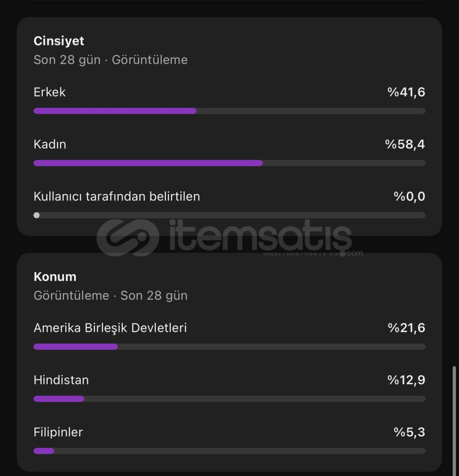The width and height of the screenshot is (459, 476).
Task: Click the Konum section heading
Action: click(x=55, y=277)
